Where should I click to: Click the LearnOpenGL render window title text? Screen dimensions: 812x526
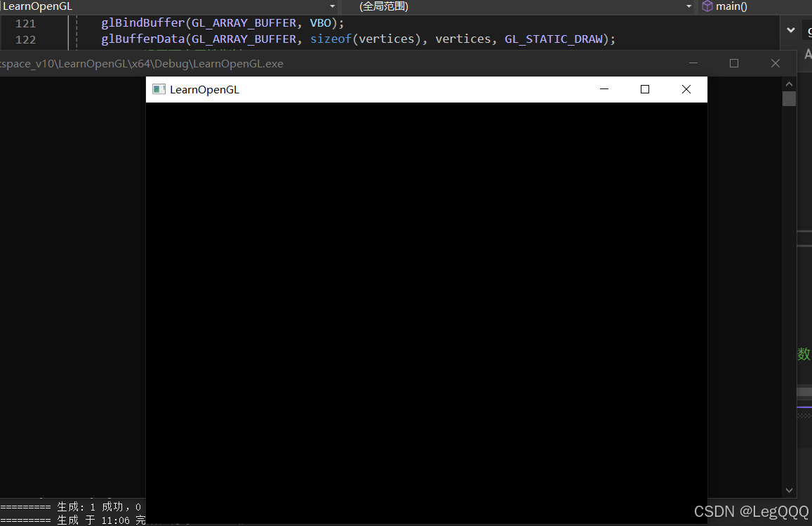point(204,90)
